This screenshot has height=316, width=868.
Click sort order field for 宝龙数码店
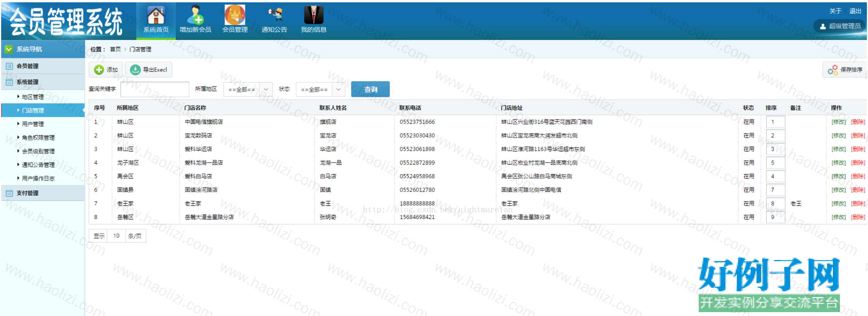point(775,136)
